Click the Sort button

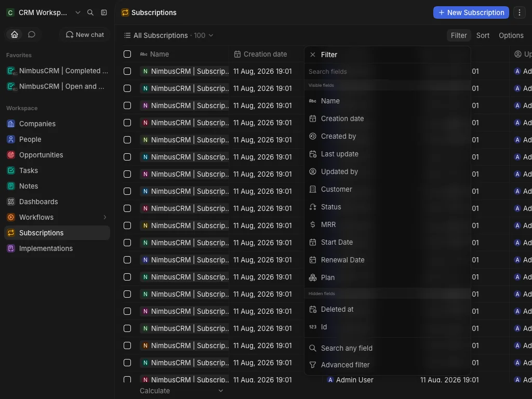tap(483, 35)
